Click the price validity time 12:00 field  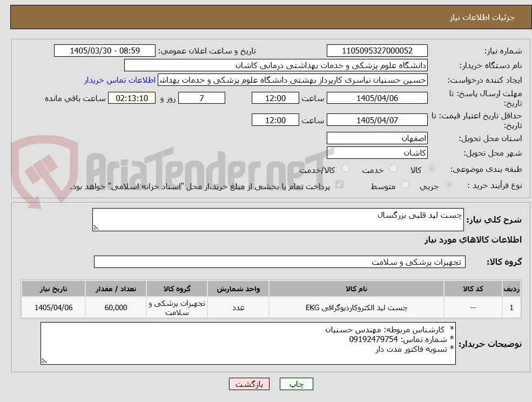click(275, 120)
